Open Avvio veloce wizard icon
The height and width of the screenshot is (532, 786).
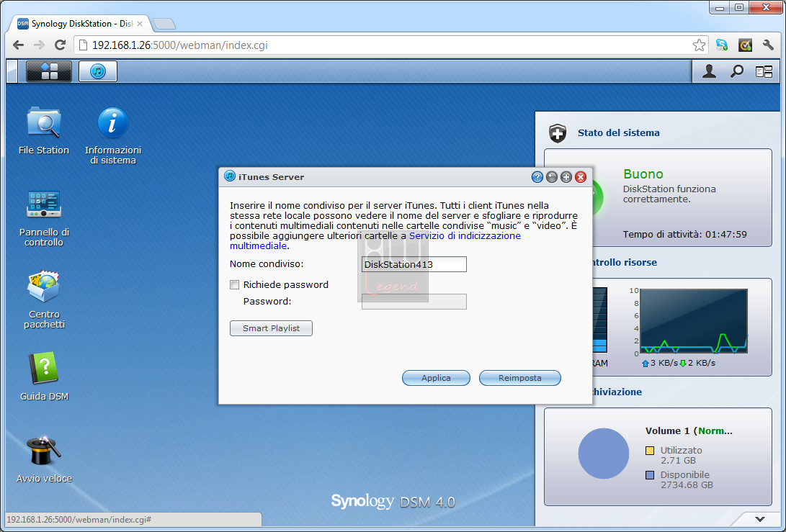coord(44,459)
